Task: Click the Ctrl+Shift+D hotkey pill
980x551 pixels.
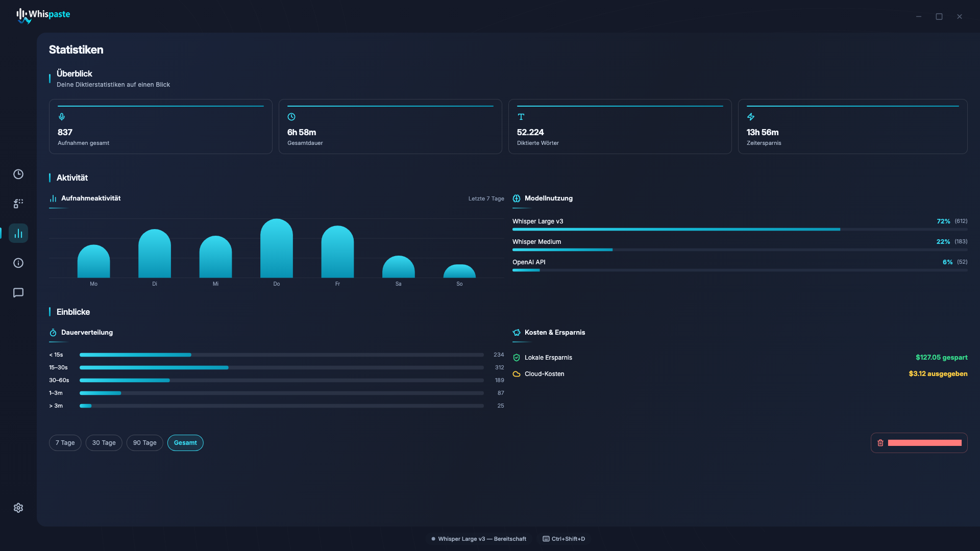Action: (564, 539)
